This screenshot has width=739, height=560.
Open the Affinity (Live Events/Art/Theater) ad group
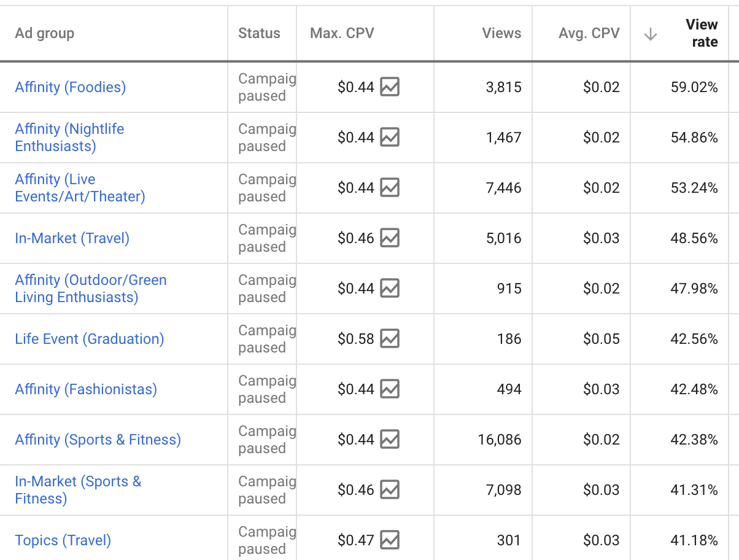click(80, 188)
